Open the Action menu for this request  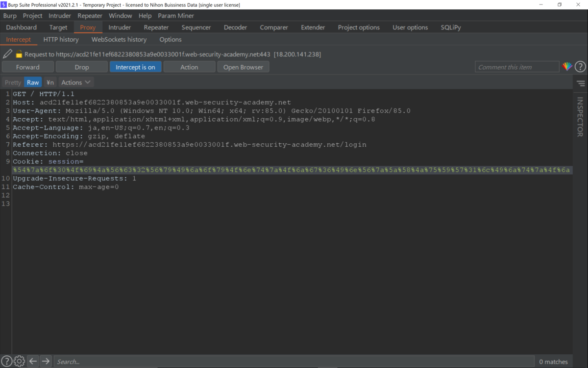[189, 67]
